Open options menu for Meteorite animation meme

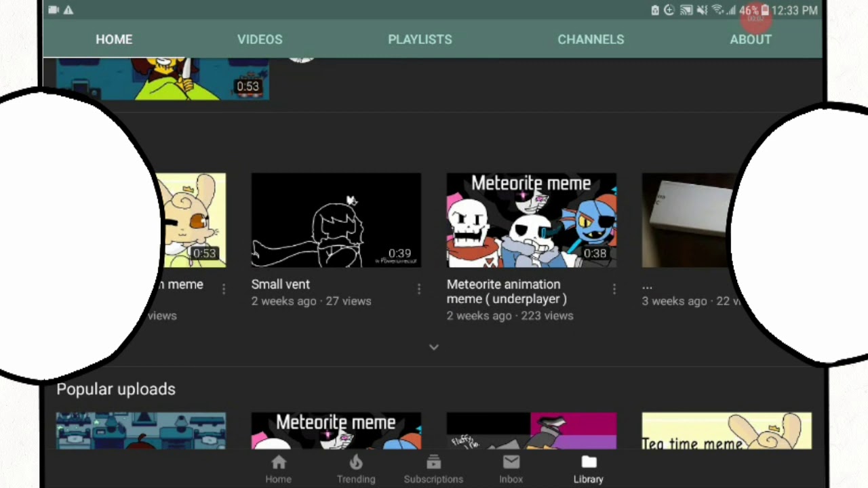pos(614,289)
